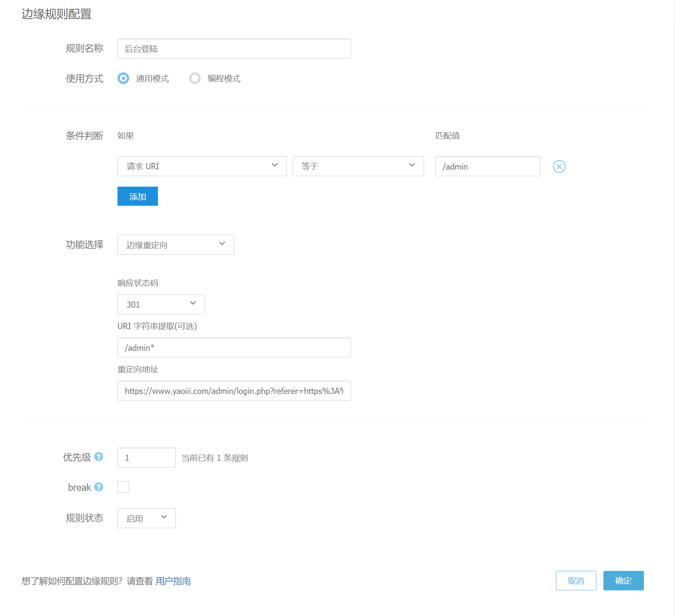Open the 用户指南 link
The height and width of the screenshot is (616, 675).
(x=173, y=581)
